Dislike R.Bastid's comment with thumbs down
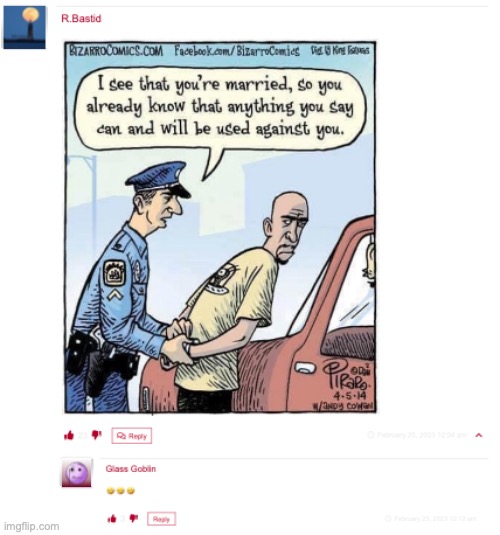500x535 pixels. click(97, 435)
